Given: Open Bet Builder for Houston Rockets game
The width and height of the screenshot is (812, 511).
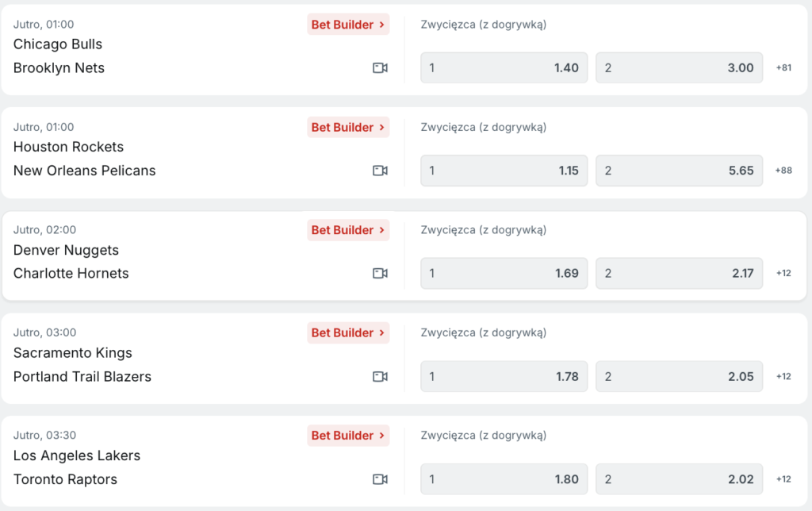Looking at the screenshot, I should coord(348,127).
